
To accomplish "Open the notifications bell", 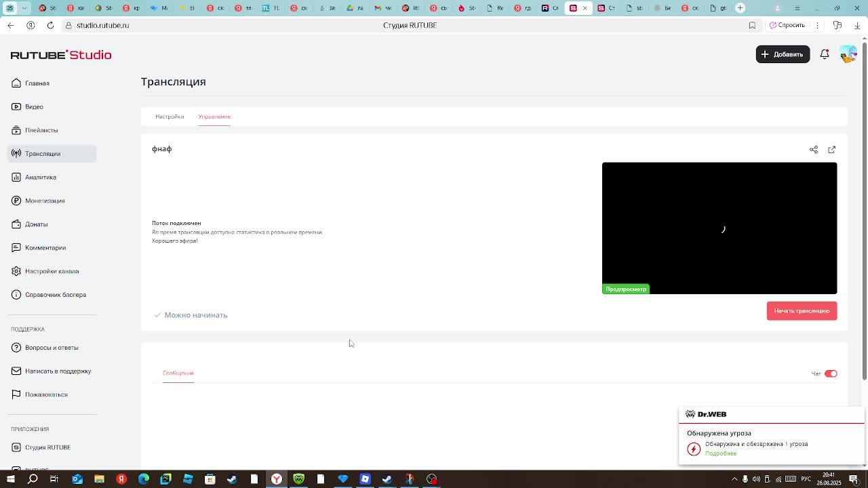I will [x=825, y=54].
